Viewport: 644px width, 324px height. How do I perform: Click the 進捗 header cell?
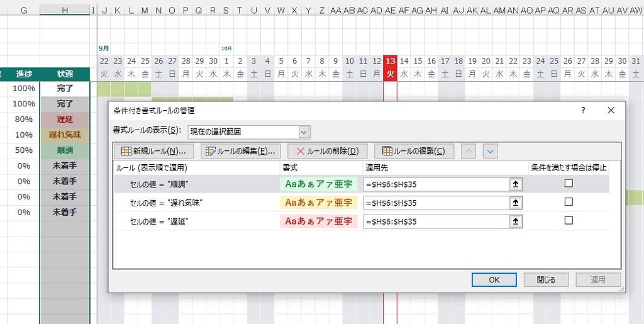pyautogui.click(x=24, y=74)
